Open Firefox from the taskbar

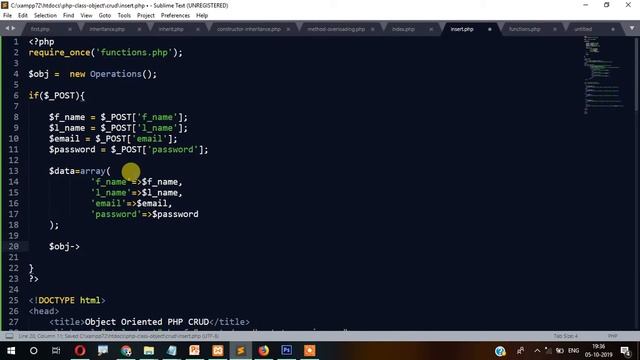264,351
